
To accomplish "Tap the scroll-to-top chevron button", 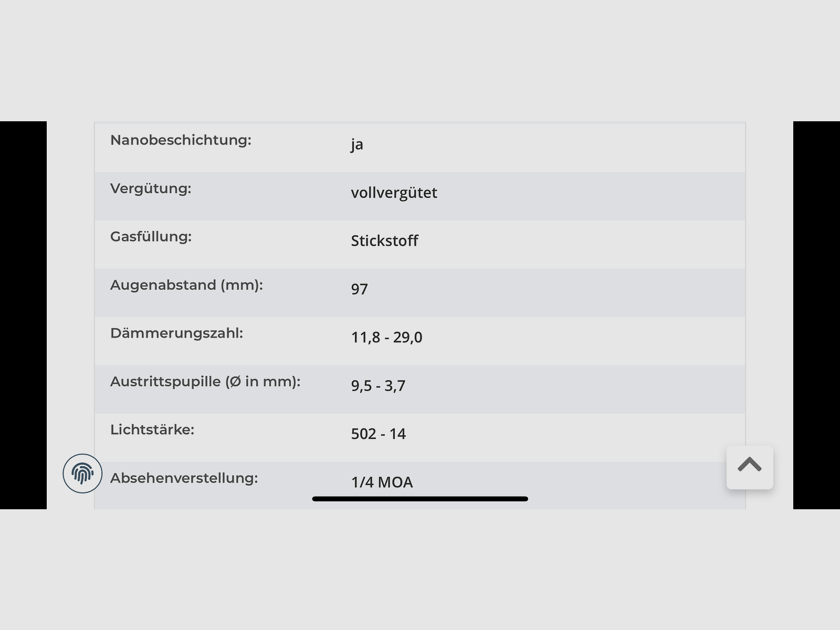I will tap(749, 467).
